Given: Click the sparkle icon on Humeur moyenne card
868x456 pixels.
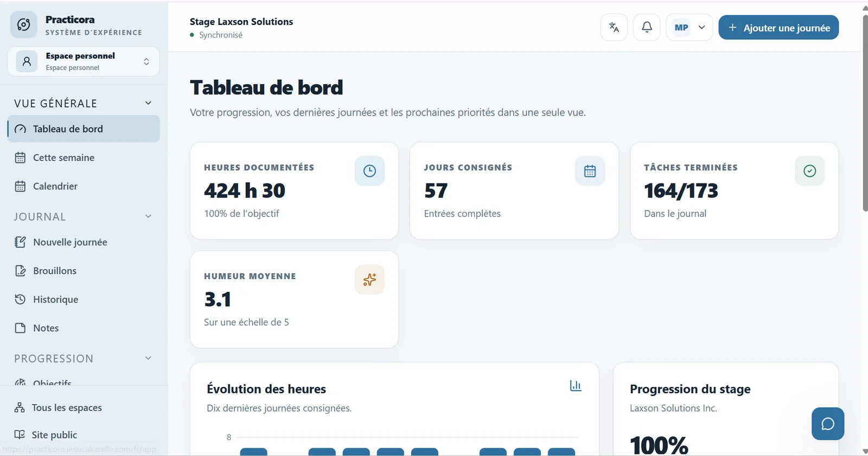Looking at the screenshot, I should pos(369,280).
